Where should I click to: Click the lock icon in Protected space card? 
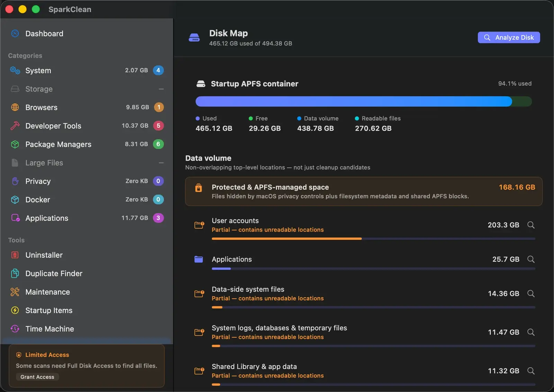tap(198, 188)
